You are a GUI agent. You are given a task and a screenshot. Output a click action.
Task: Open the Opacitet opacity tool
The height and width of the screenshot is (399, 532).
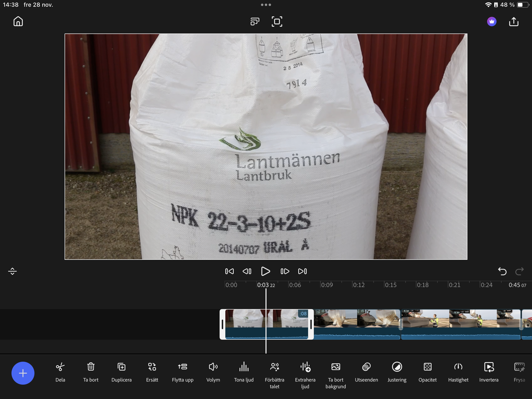tap(428, 367)
